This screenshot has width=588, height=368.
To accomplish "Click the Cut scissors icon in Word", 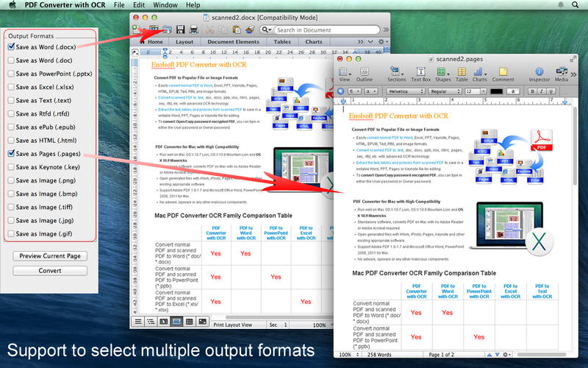I will [209, 29].
